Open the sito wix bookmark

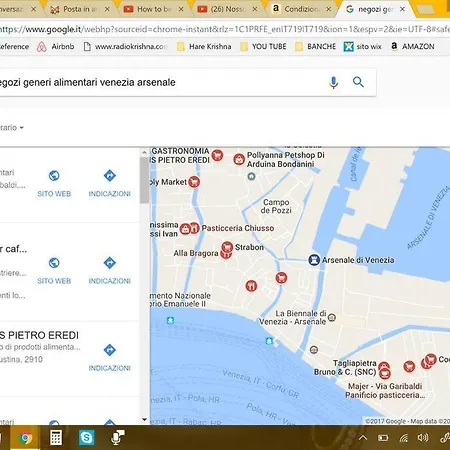tap(362, 46)
